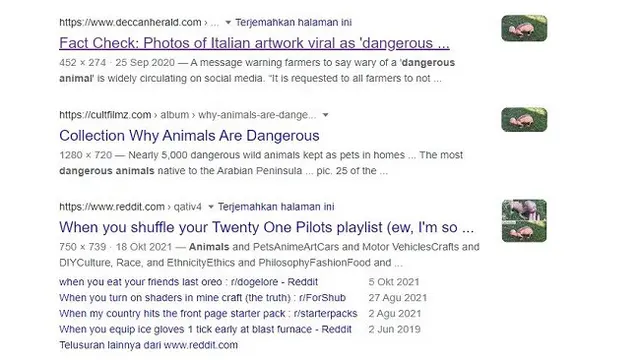Click the Deccan Herald result snippet text

point(257,71)
